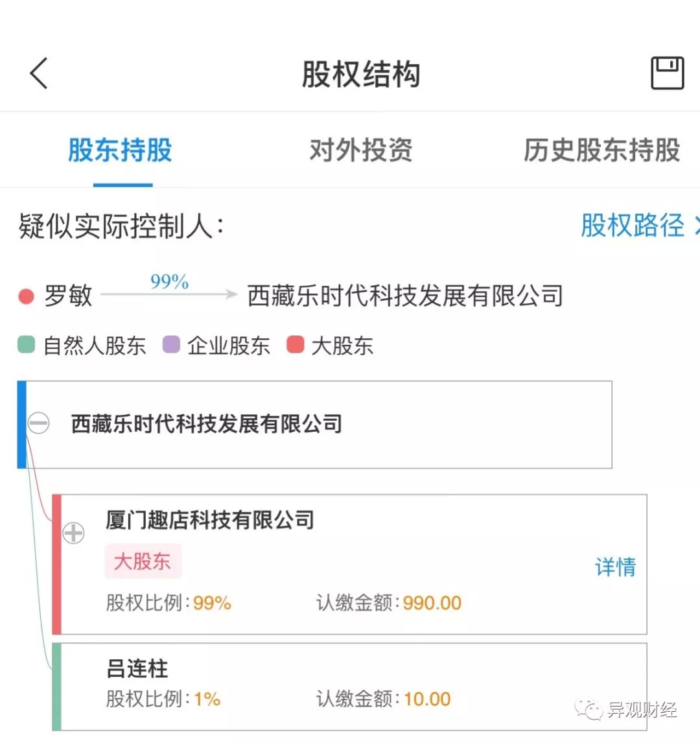700x741 pixels.
Task: Click the red dot beside 罗敏
Action: (26, 296)
